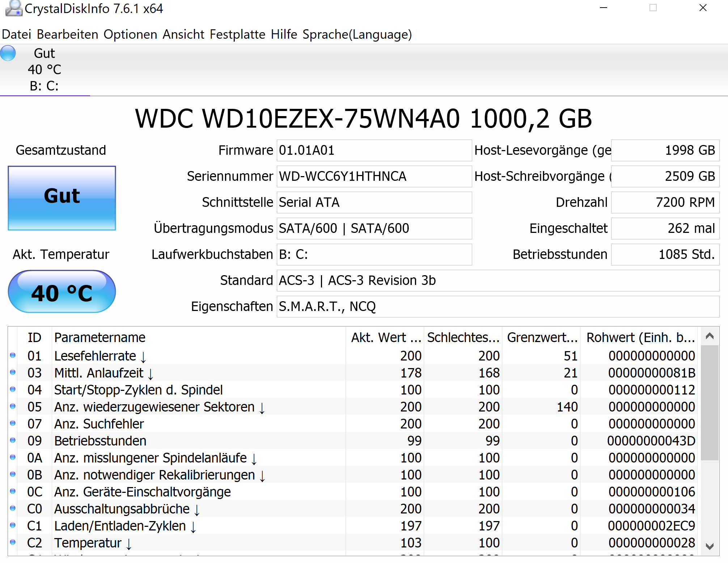Click status dot for Anz. Suchfehler row

[13, 423]
